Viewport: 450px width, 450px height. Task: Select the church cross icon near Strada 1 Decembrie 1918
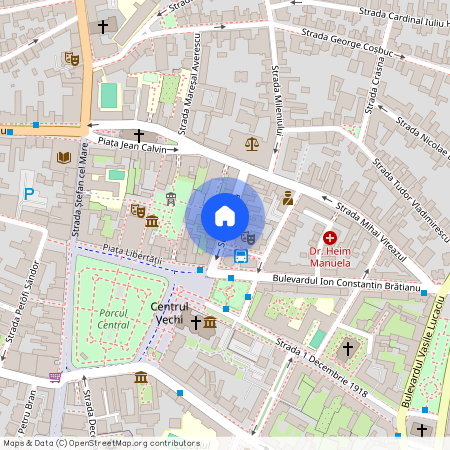coord(348,349)
